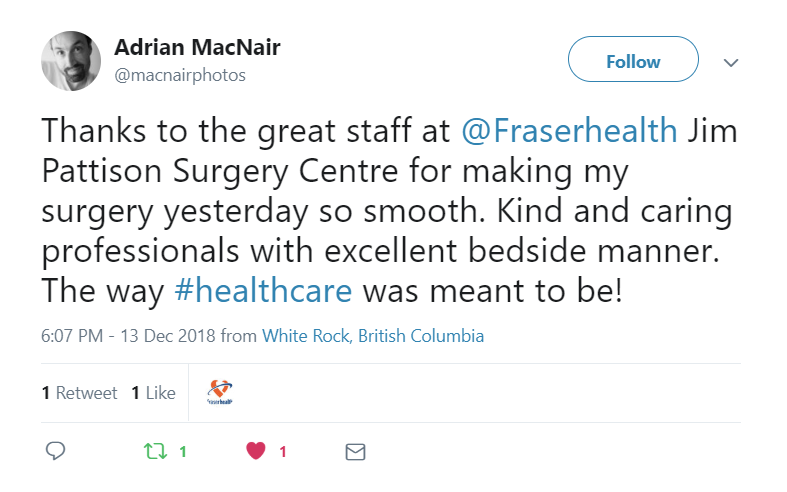Like the tweet with the heart icon
The image size is (787, 492).
[256, 451]
